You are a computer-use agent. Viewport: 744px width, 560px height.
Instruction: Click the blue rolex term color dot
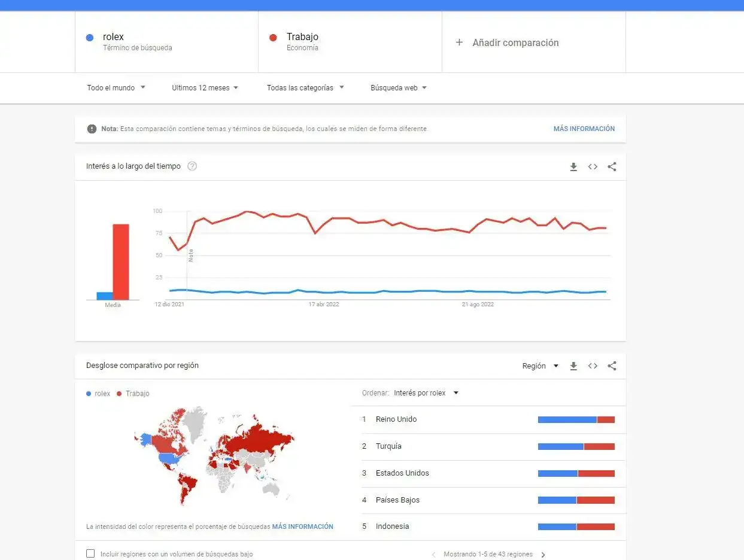click(x=90, y=38)
